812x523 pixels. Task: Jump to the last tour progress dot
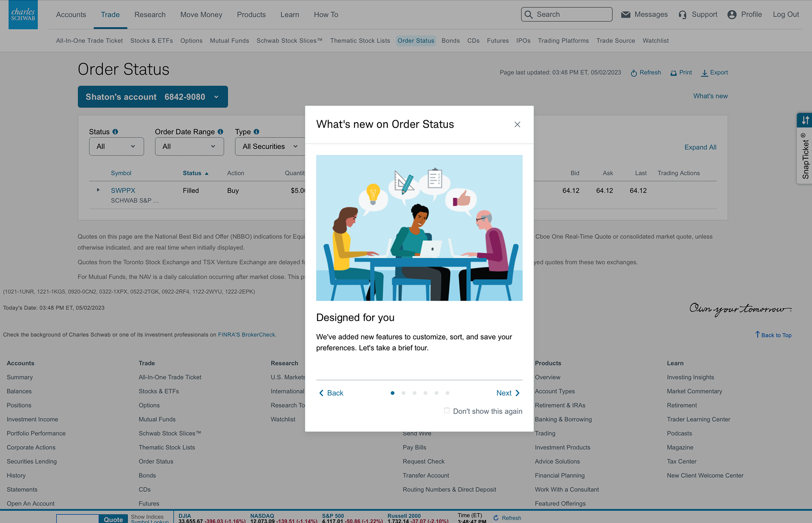coord(447,393)
